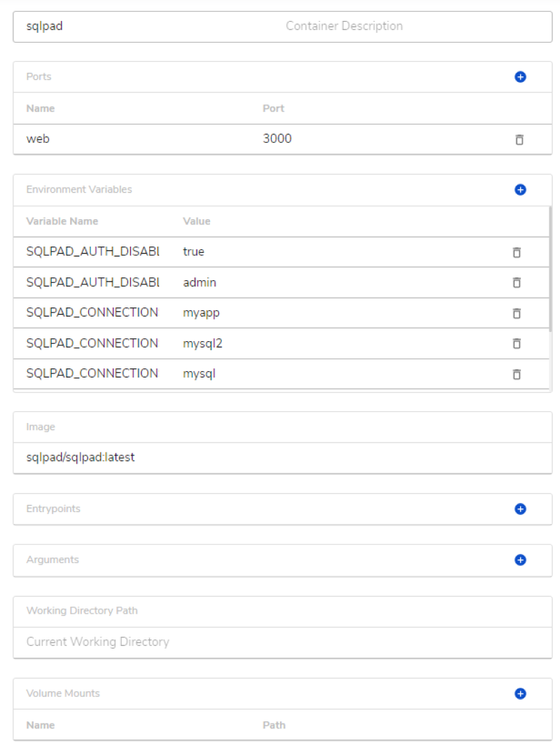The width and height of the screenshot is (560, 753).
Task: Add a new port with plus icon
Action: [520, 77]
